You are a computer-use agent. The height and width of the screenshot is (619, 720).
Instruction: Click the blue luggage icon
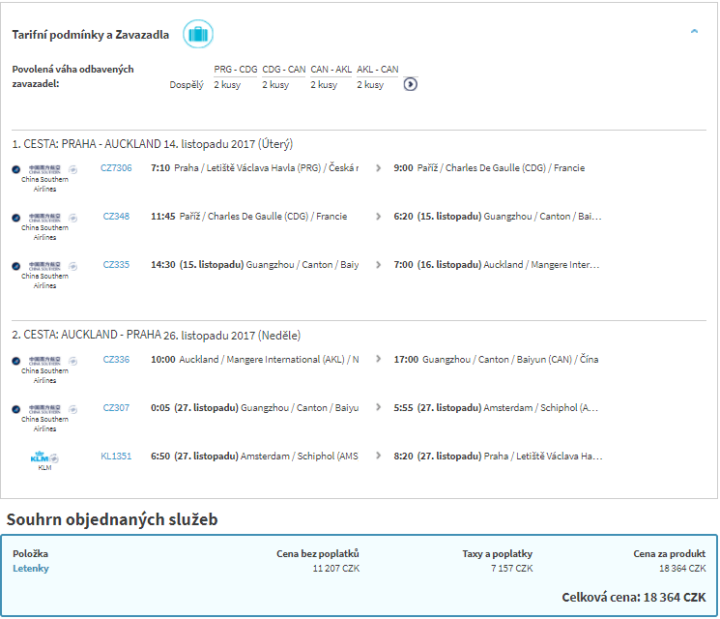pyautogui.click(x=198, y=35)
